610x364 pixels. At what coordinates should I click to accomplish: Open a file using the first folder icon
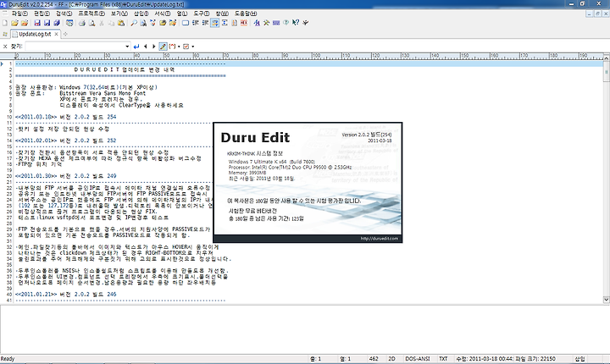[x=14, y=23]
